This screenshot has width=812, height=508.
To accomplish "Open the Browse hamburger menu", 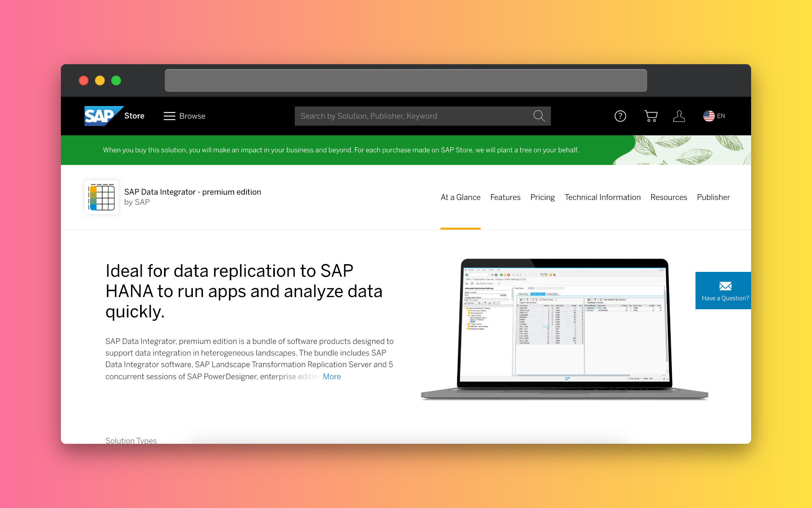I will click(x=169, y=116).
